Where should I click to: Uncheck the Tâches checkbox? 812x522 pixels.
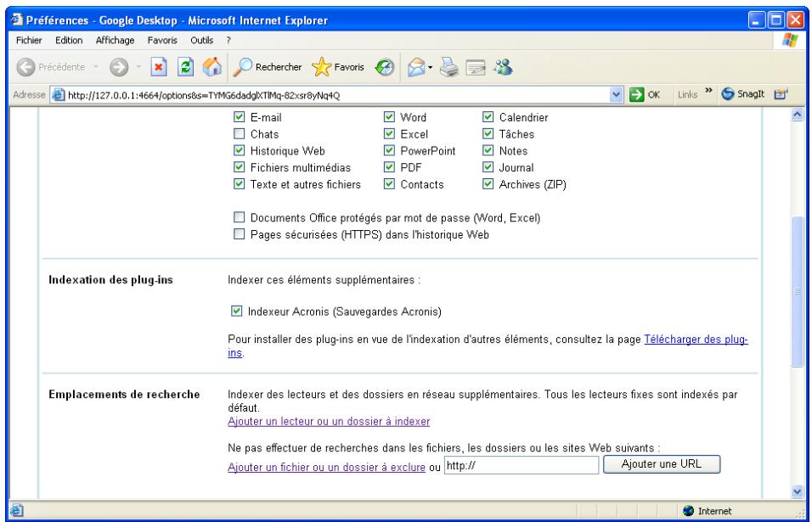[x=488, y=134]
